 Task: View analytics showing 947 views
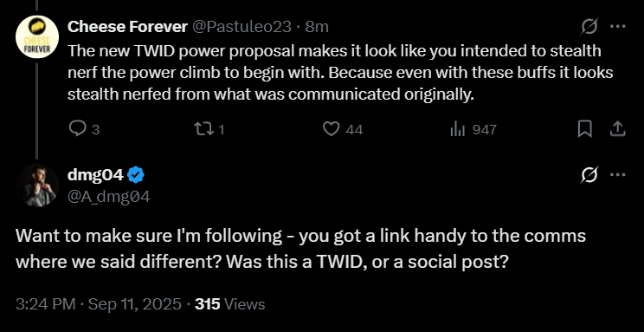click(473, 129)
